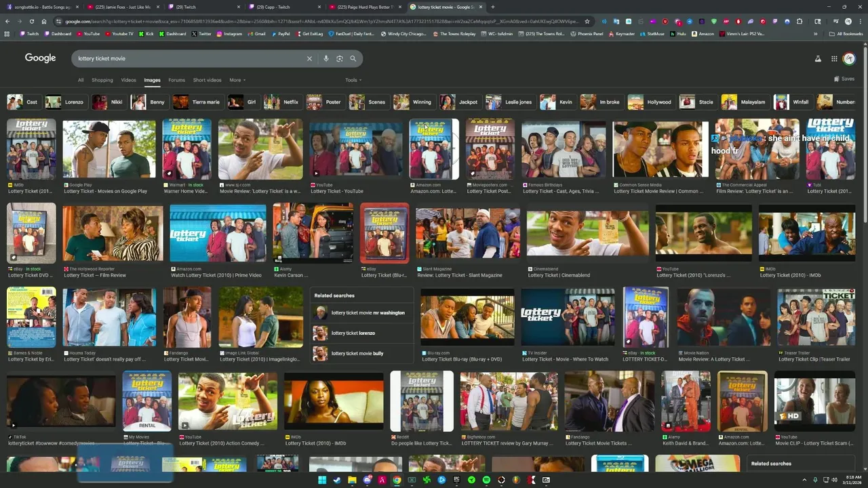Reload the page

click(31, 21)
